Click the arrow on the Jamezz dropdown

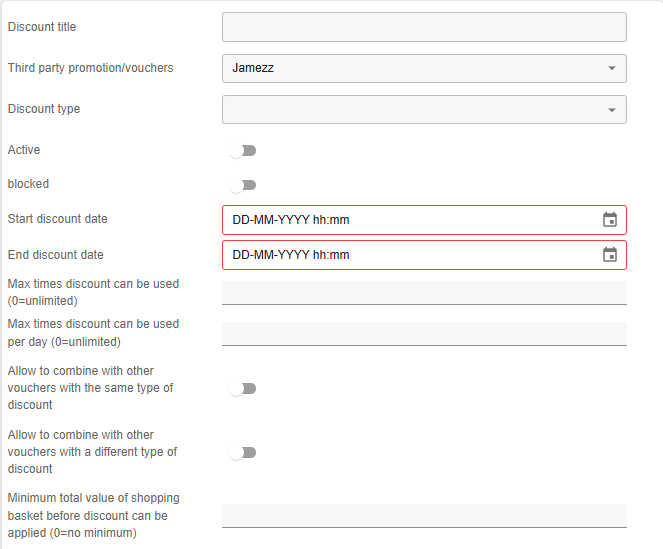click(x=611, y=69)
